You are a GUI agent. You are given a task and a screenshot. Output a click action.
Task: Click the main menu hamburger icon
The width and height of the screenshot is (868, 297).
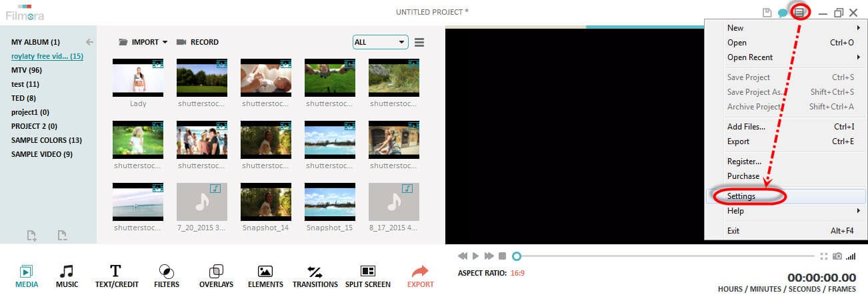[x=799, y=12]
